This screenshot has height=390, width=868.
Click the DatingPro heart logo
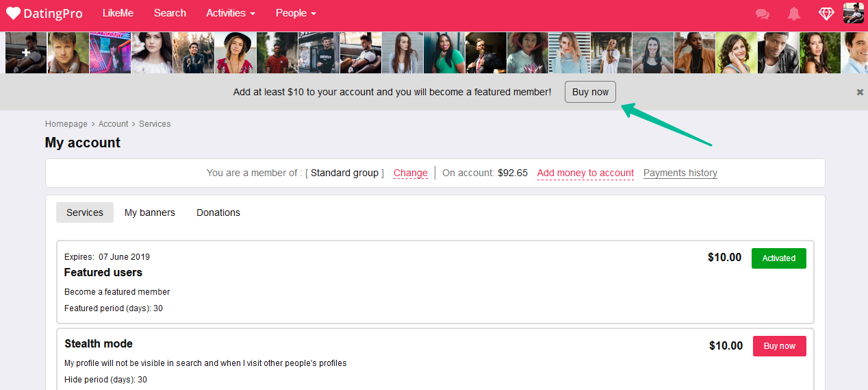point(44,14)
